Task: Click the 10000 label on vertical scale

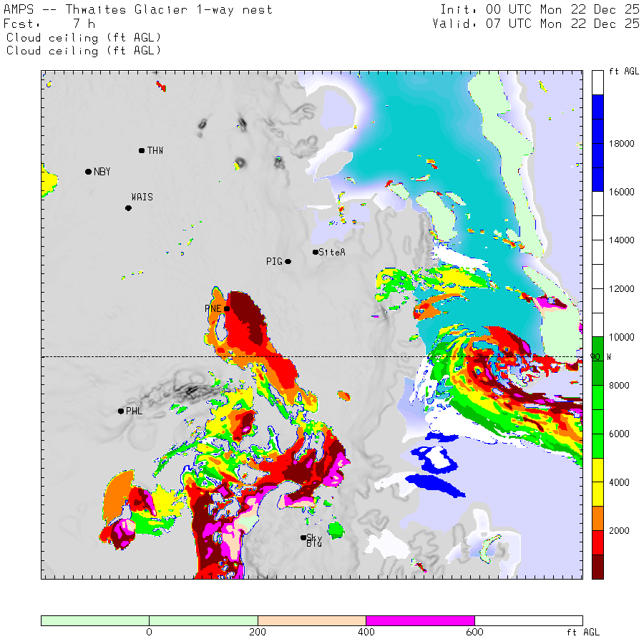Action: (x=621, y=337)
